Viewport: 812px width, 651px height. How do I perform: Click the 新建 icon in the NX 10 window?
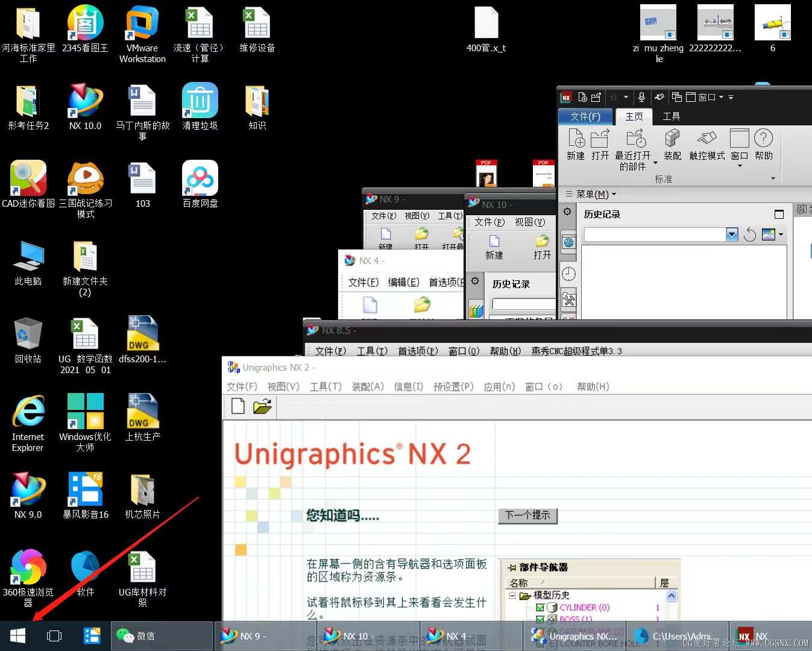494,241
